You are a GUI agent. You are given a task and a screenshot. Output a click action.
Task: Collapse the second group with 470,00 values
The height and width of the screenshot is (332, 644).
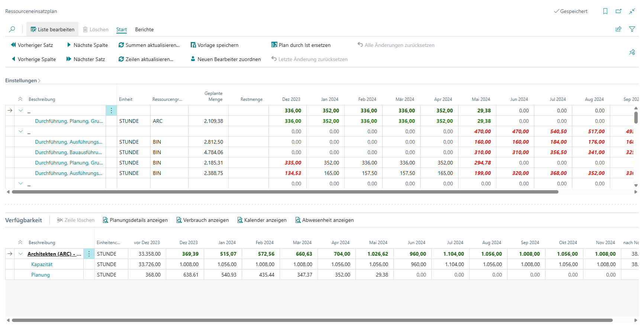coord(21,131)
